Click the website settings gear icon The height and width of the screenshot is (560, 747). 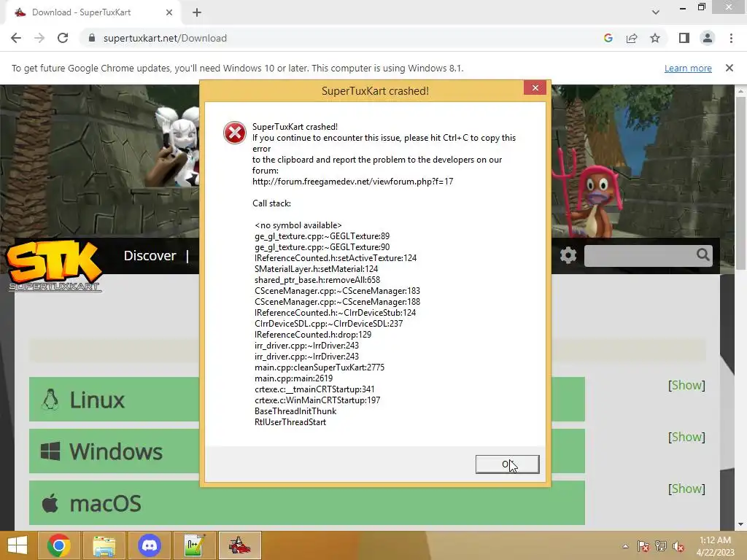568,256
